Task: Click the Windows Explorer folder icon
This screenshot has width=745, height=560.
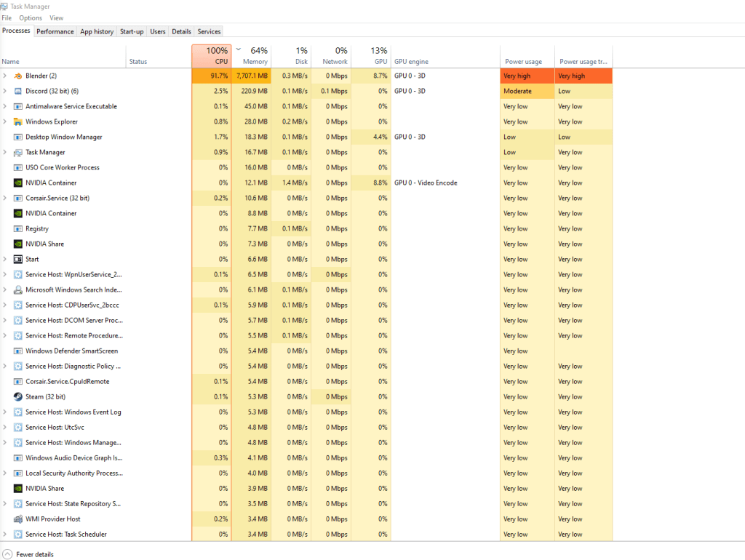Action: [18, 121]
